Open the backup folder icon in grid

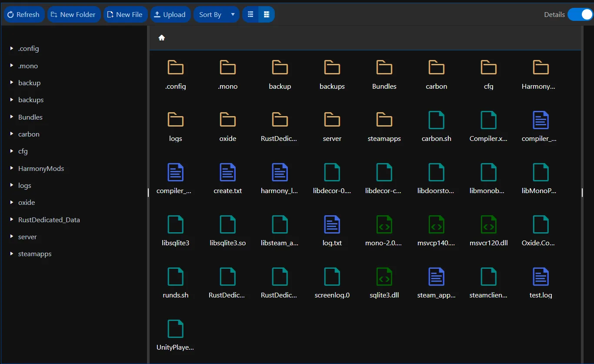tap(280, 68)
